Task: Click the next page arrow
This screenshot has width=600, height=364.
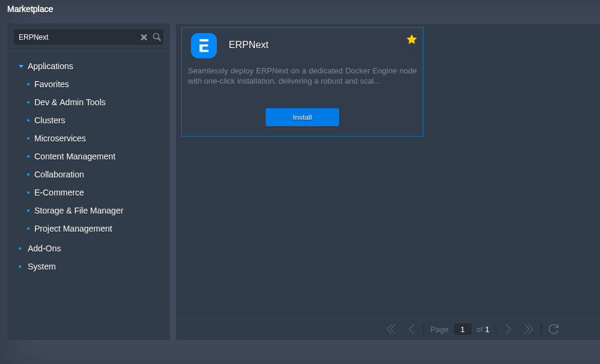Action: pyautogui.click(x=508, y=329)
